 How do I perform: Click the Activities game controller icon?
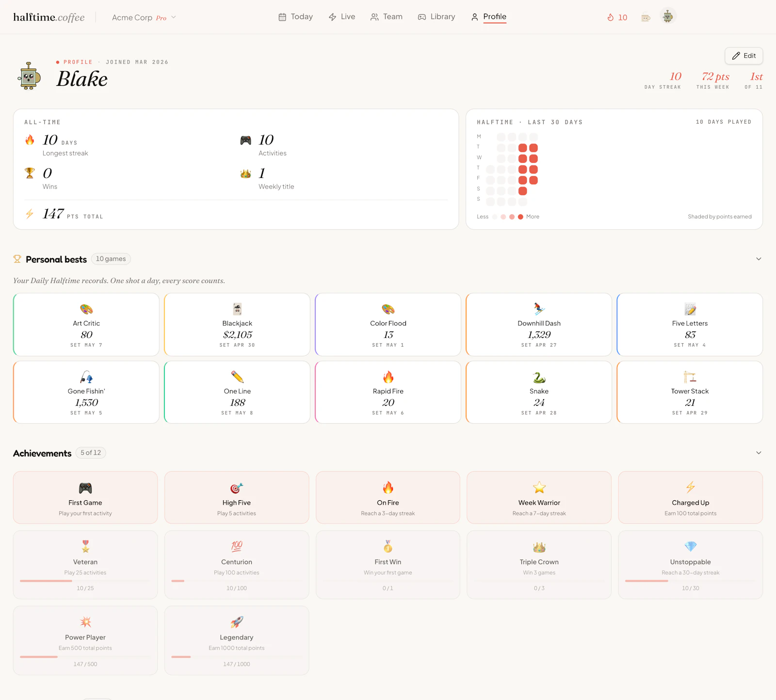246,141
